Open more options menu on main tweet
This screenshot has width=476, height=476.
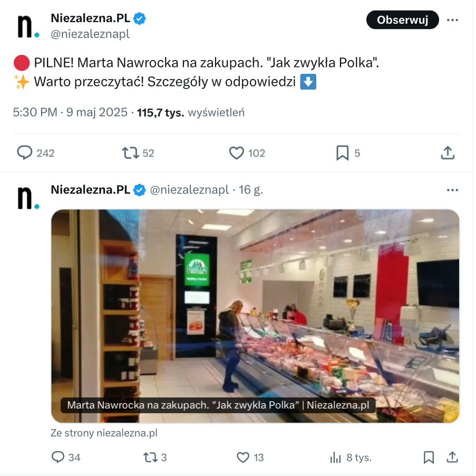pyautogui.click(x=452, y=20)
